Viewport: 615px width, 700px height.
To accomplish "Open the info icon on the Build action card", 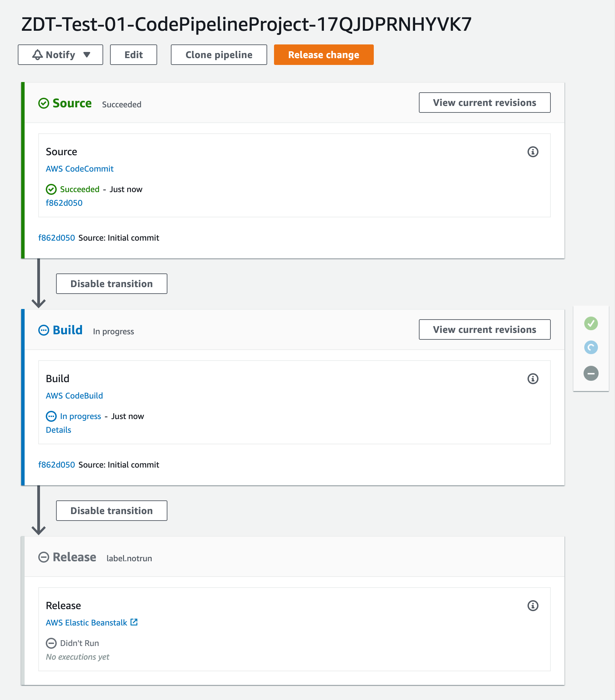I will [x=533, y=378].
